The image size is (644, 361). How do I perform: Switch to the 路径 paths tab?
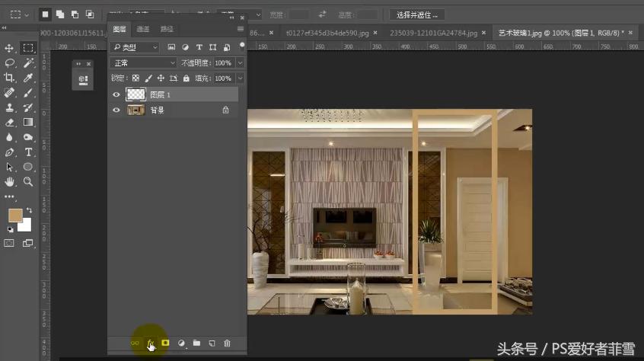[167, 29]
